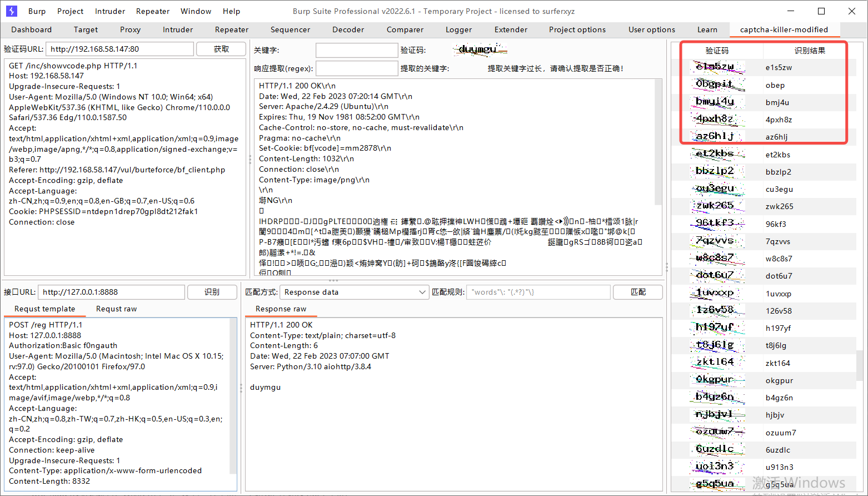Select the zwk265 result row
Screen dimensions: 868x496
click(764, 206)
